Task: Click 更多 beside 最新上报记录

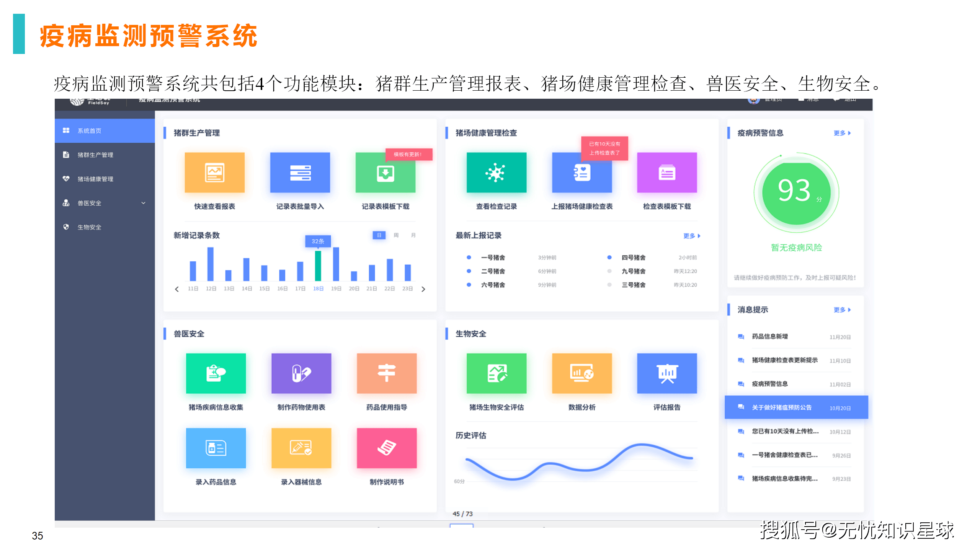Action: point(691,236)
